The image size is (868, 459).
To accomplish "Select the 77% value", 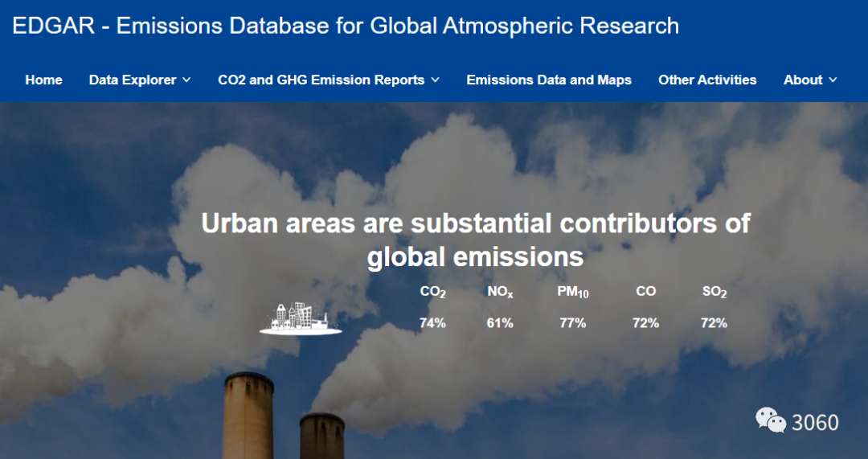I will (573, 323).
